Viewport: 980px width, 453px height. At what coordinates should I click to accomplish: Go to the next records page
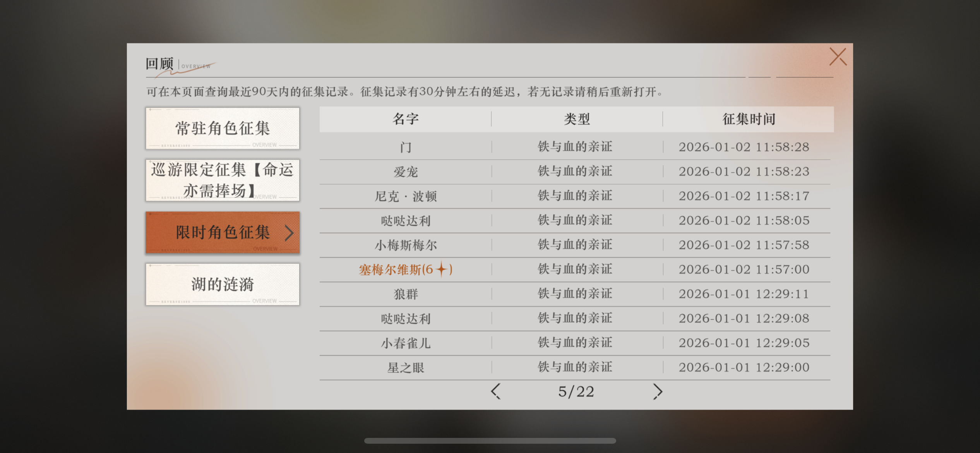point(657,391)
